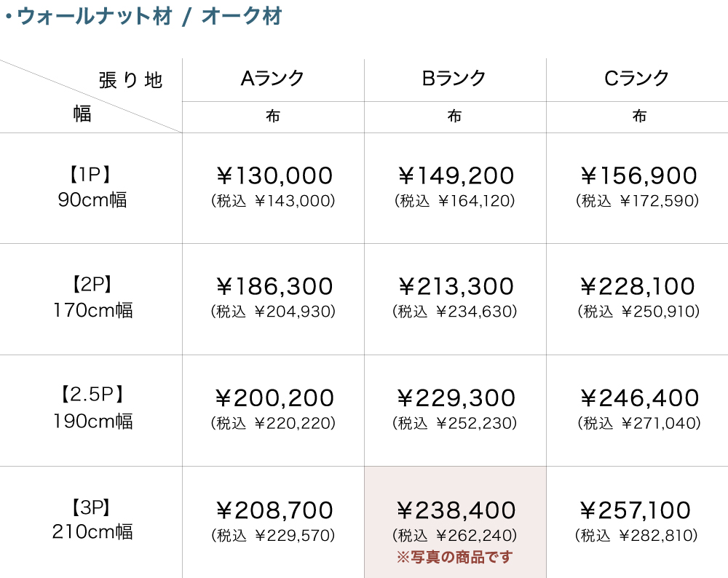
Task: Select the Bランク column header
Action: (x=455, y=79)
